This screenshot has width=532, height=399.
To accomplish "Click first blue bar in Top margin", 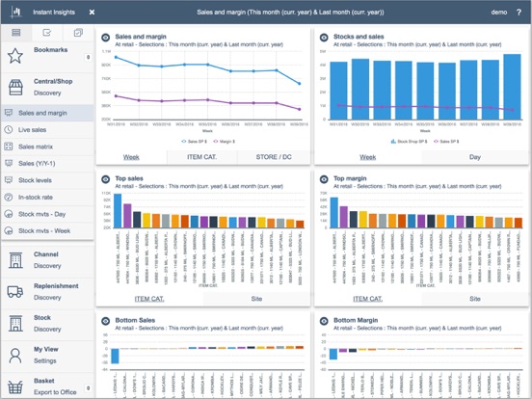I will coord(334,212).
